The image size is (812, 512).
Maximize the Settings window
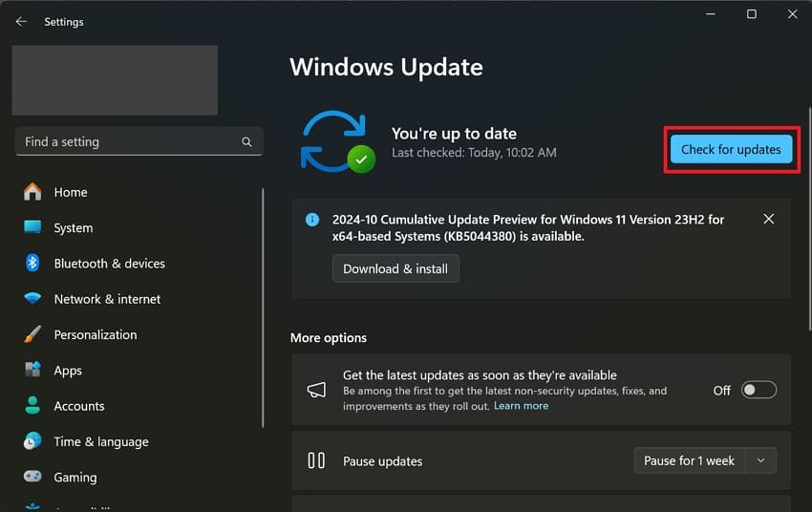752,14
